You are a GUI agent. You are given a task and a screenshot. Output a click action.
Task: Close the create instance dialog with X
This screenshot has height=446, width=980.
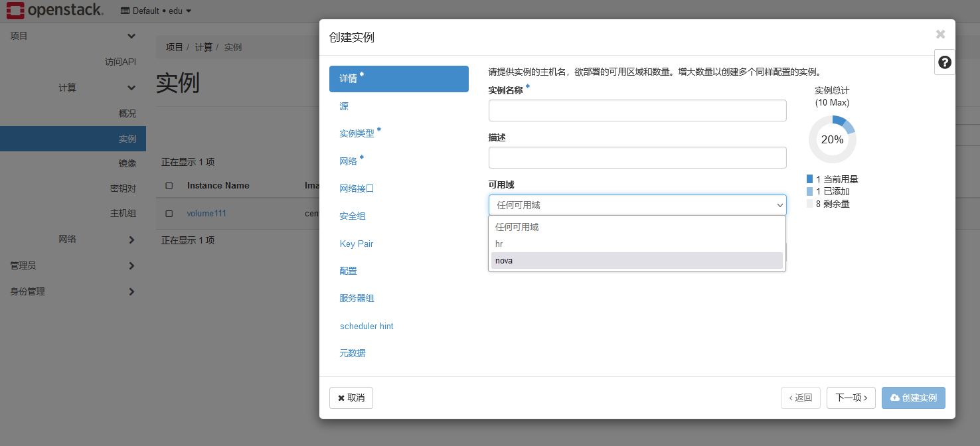940,35
